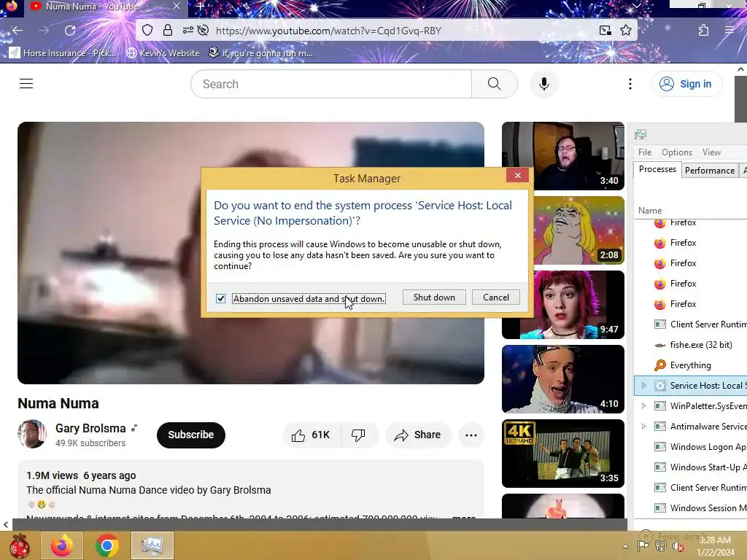Open the Horse Insurance bookmark
The height and width of the screenshot is (560, 747).
(x=63, y=52)
